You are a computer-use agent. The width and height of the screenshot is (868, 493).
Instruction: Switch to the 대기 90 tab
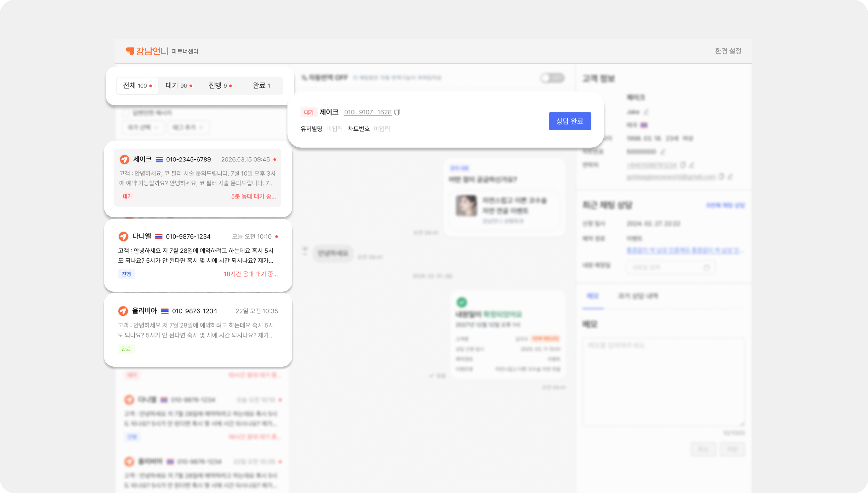[x=179, y=86]
